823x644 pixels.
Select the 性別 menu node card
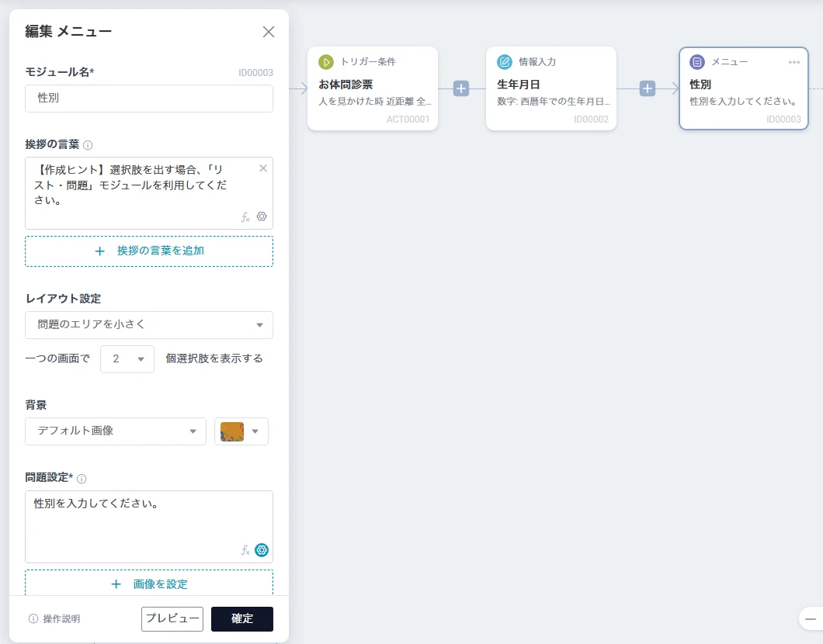pyautogui.click(x=744, y=88)
